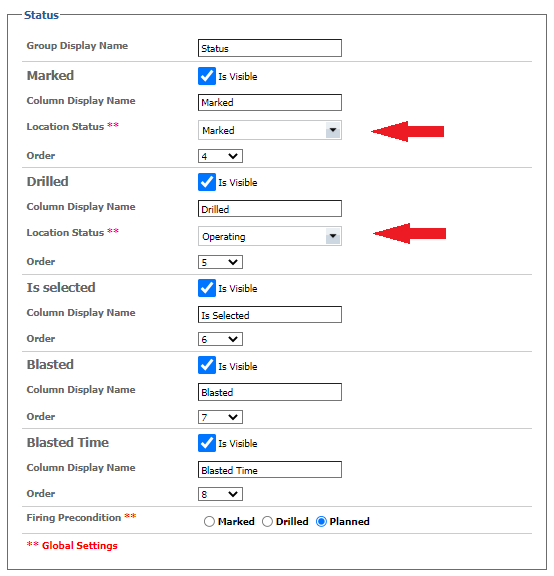Select Marked as Firing Precondition

(x=209, y=521)
